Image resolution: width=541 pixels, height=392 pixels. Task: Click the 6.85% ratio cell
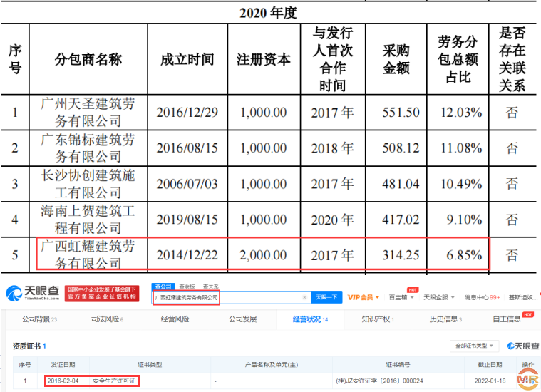point(464,255)
